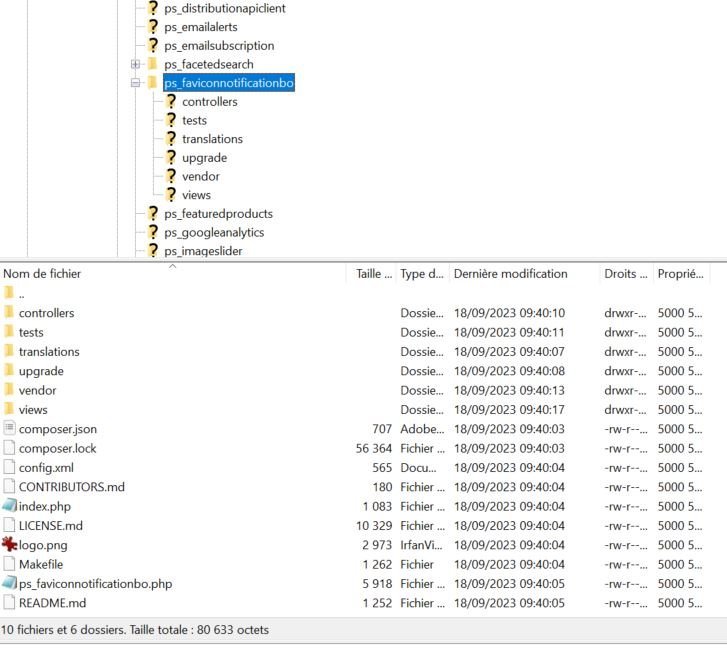Click folder icon of upgrade in file list

pyautogui.click(x=9, y=370)
